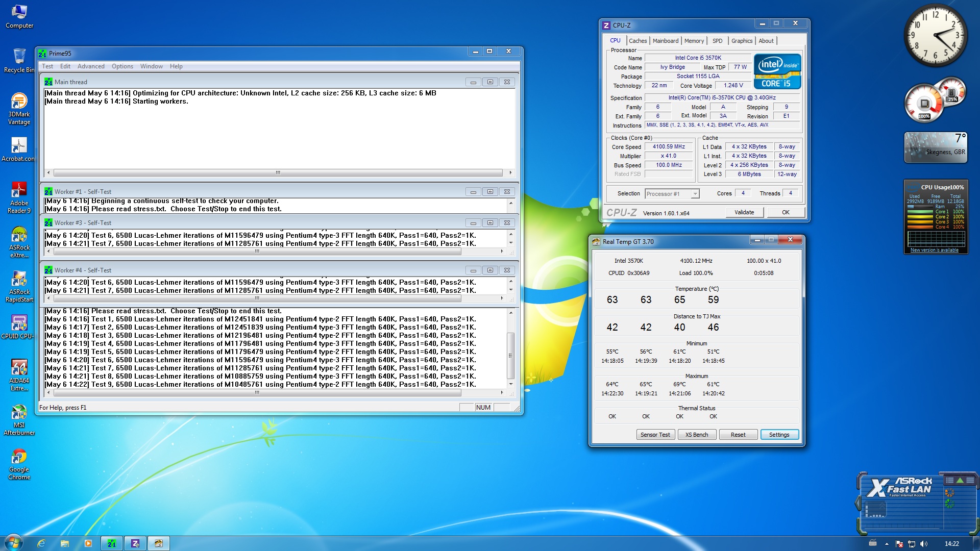This screenshot has height=551, width=980.
Task: Switch to Prime95 taskbar button
Action: tap(112, 543)
